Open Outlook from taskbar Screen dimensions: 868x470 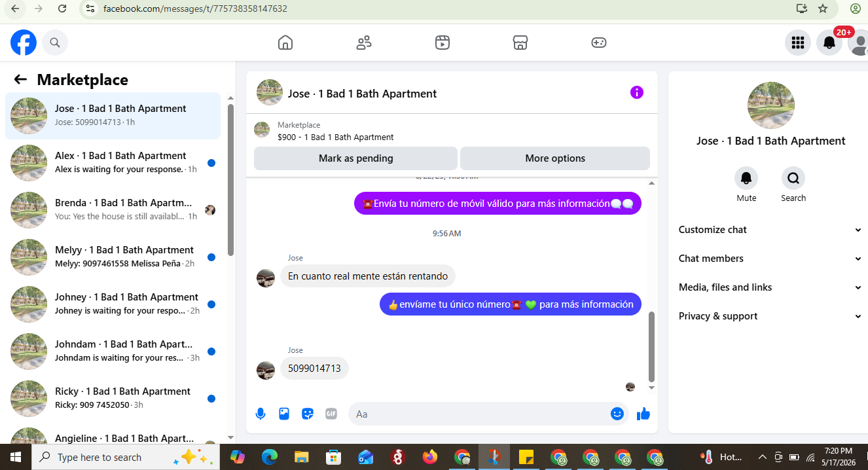pyautogui.click(x=365, y=457)
